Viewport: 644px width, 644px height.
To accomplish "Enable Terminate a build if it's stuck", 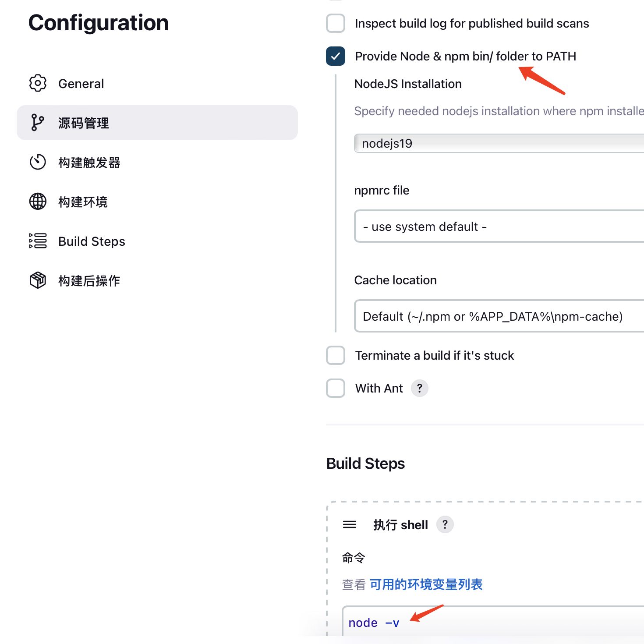I will pos(336,355).
